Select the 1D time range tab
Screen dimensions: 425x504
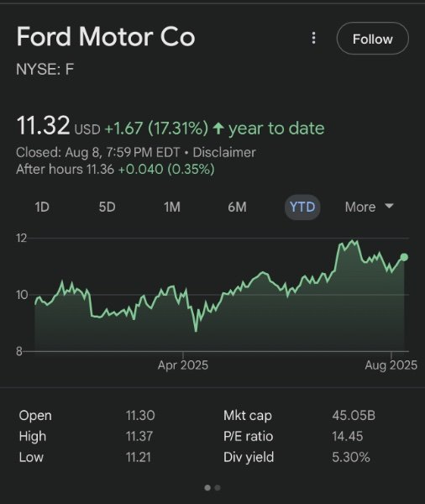(x=42, y=207)
